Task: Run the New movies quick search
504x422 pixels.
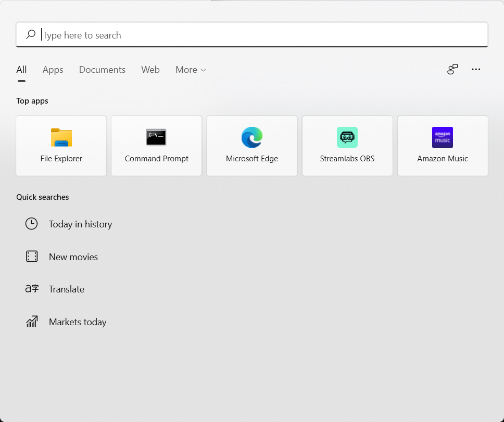Action: 73,257
